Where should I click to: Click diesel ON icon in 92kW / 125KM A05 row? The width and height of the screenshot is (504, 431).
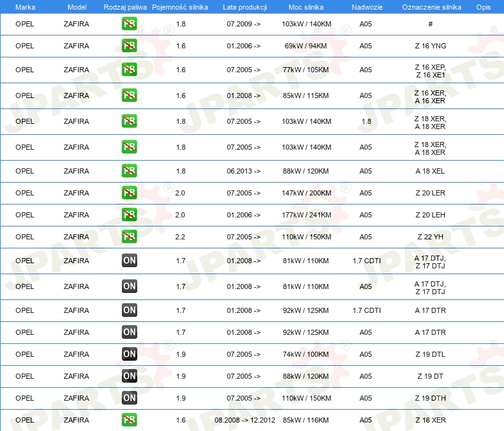[129, 332]
